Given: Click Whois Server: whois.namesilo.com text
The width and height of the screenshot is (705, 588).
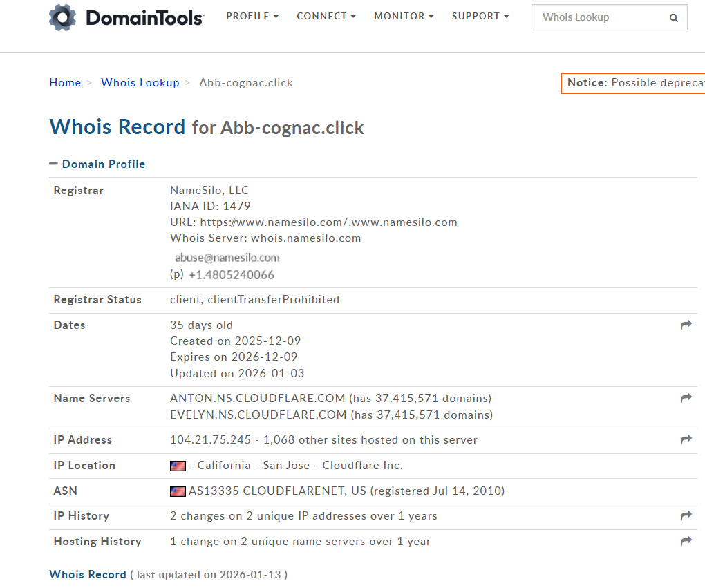Looking at the screenshot, I should [265, 238].
